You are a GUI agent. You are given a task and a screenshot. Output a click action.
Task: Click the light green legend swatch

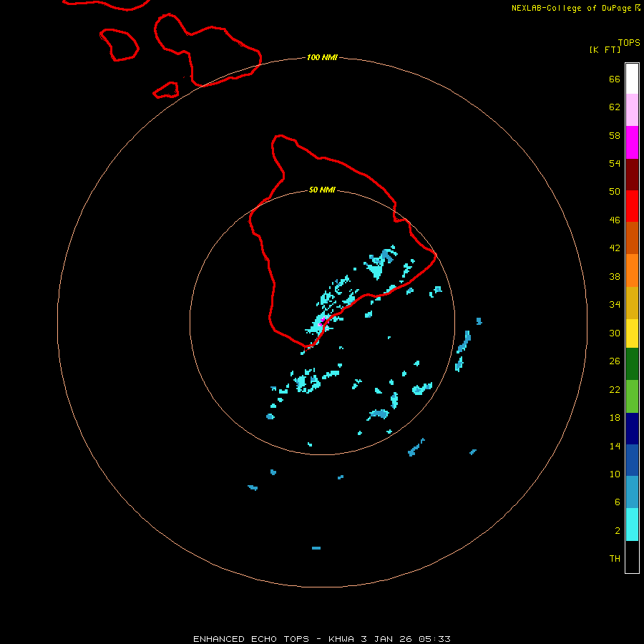[632, 396]
